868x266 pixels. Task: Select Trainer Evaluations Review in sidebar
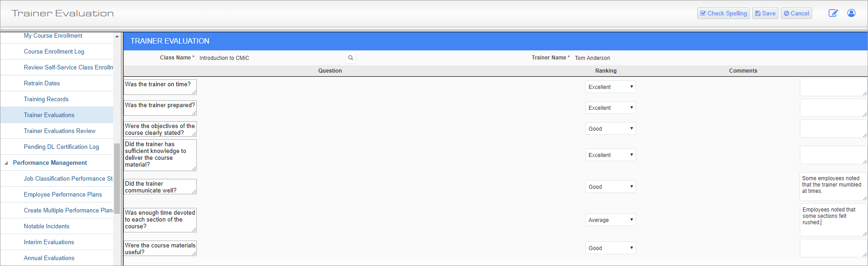60,131
